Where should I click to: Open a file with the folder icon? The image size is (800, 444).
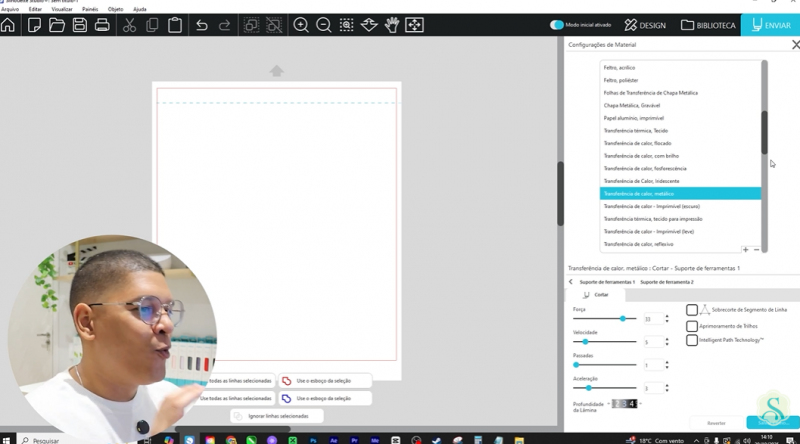(57, 25)
